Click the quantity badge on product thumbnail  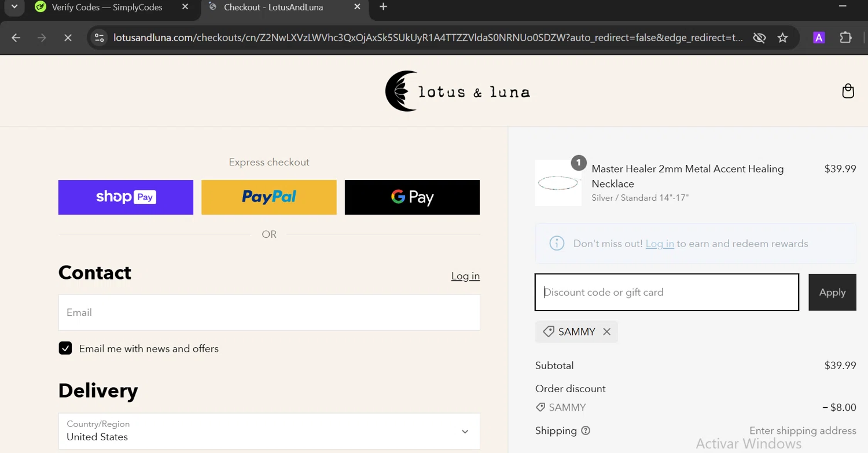pos(579,163)
